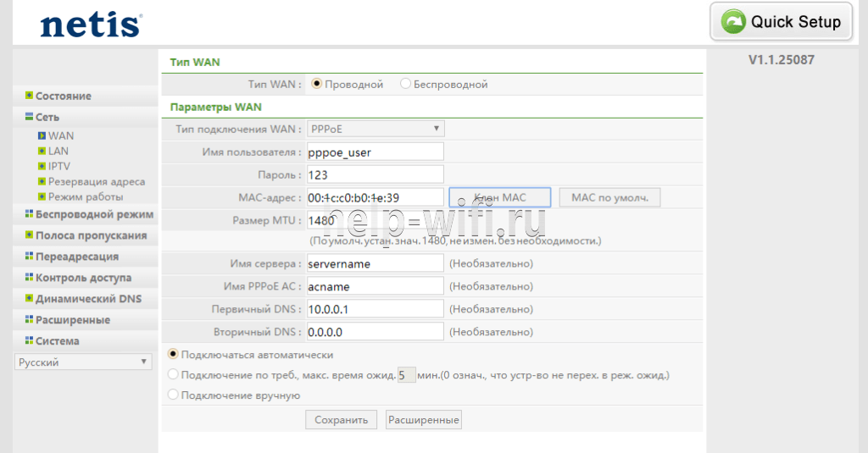Screen dimensions: 868x453
Task: Click the icon next to Динамический DNS
Action: tap(29, 299)
